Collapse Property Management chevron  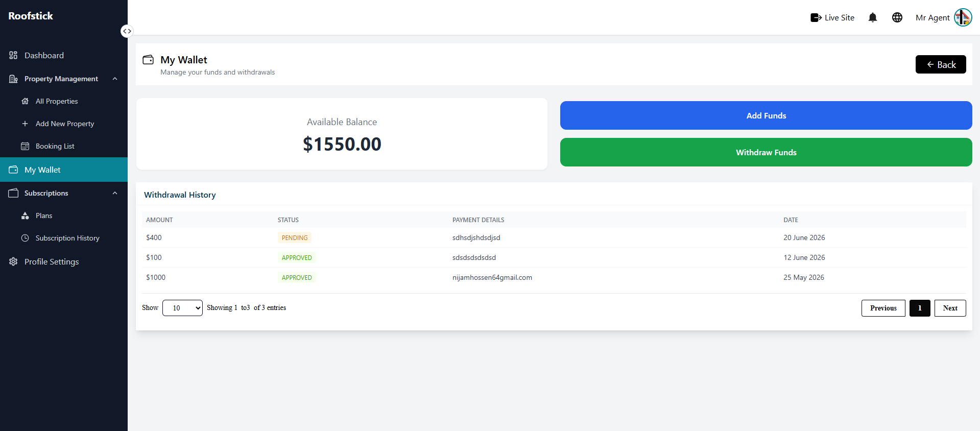pos(115,79)
